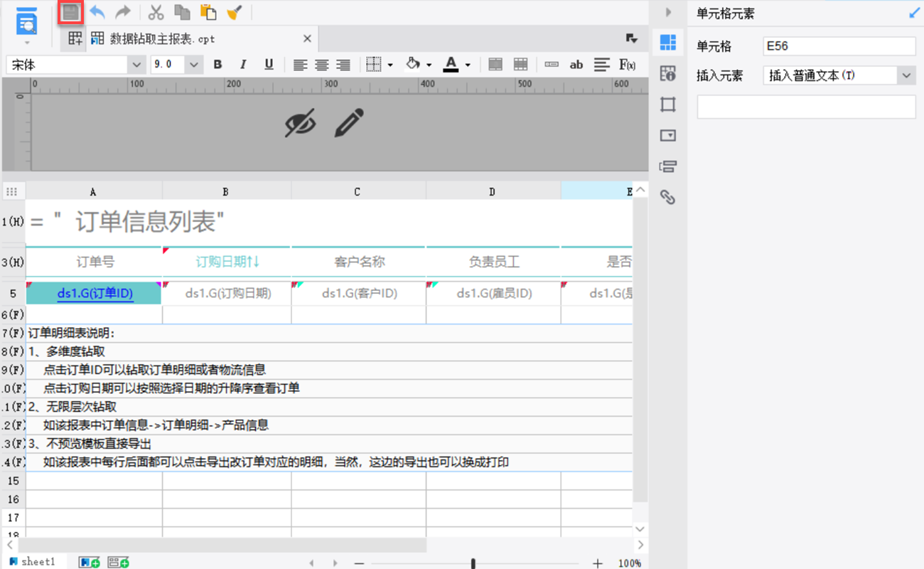Viewport: 924px width, 569px height.
Task: Insert a formula with the F(x) icon
Action: [x=628, y=65]
